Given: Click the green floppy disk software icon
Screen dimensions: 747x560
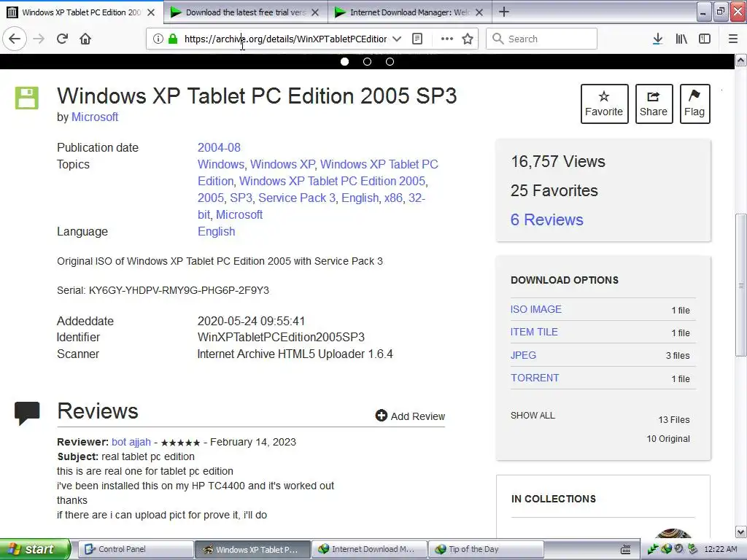Looking at the screenshot, I should click(27, 98).
